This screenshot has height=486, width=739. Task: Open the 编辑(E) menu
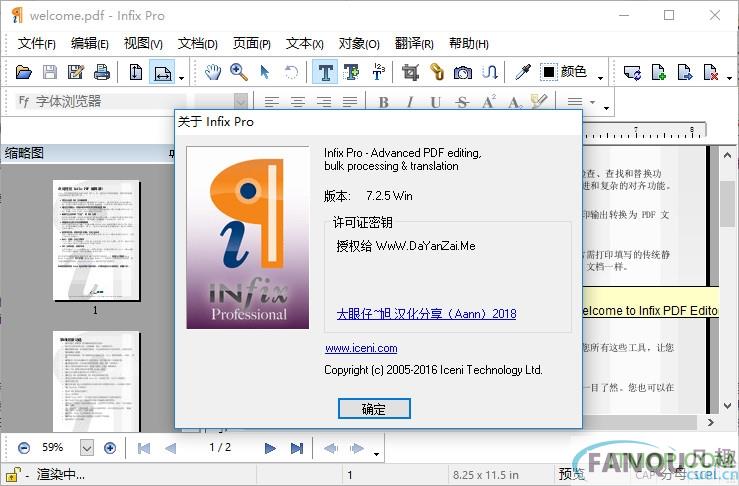pos(90,44)
